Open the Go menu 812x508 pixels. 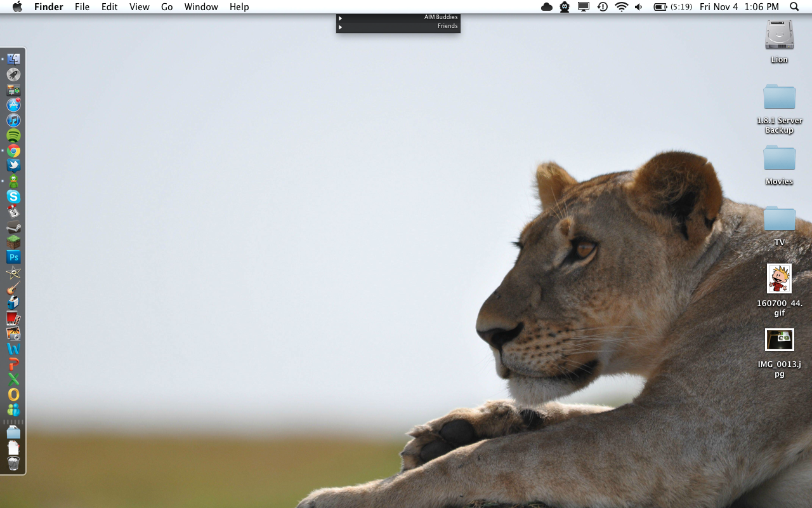[167, 7]
